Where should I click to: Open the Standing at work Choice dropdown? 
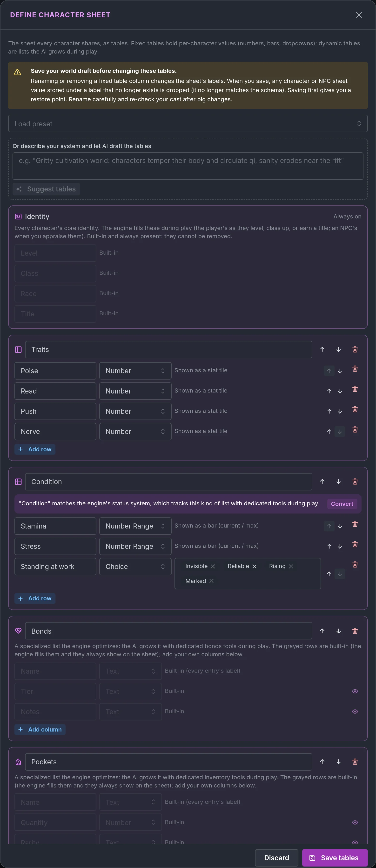click(135, 566)
